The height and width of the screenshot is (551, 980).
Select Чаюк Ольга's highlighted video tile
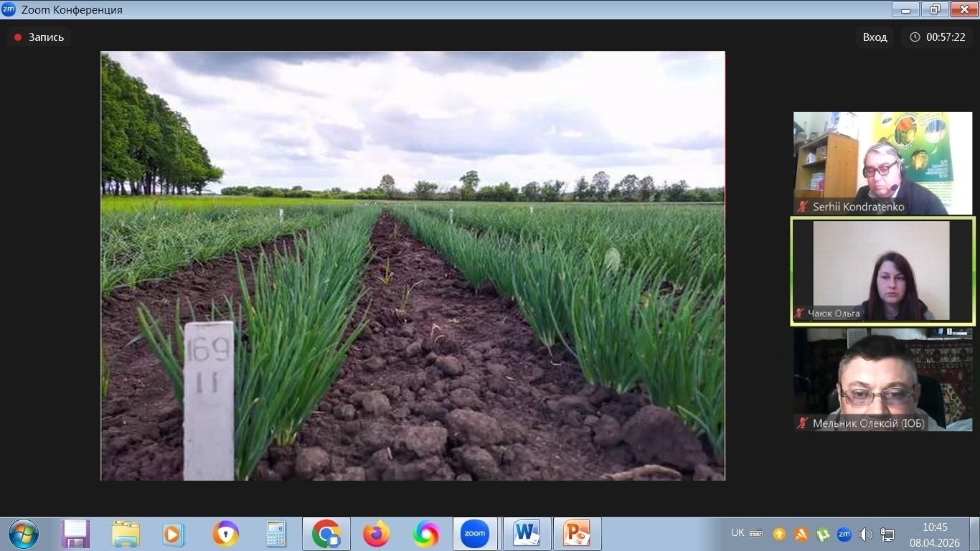(882, 270)
